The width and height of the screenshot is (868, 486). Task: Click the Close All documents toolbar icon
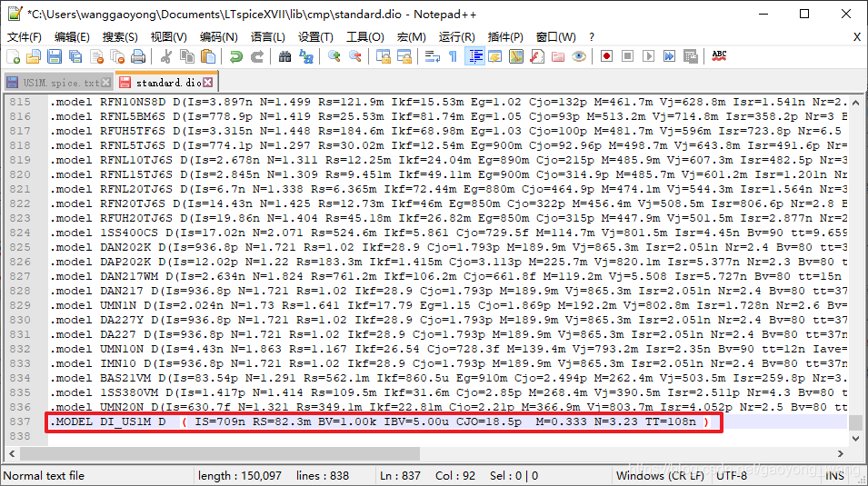point(117,56)
